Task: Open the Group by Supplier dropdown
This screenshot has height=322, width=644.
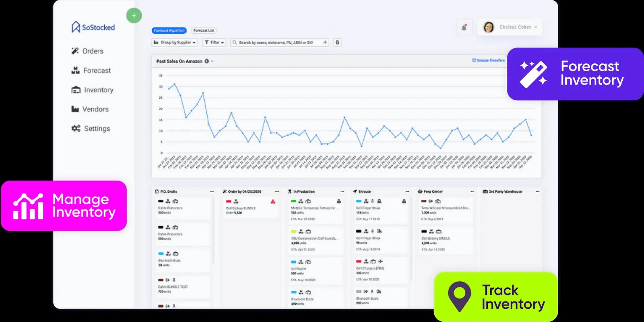Action: [x=175, y=42]
